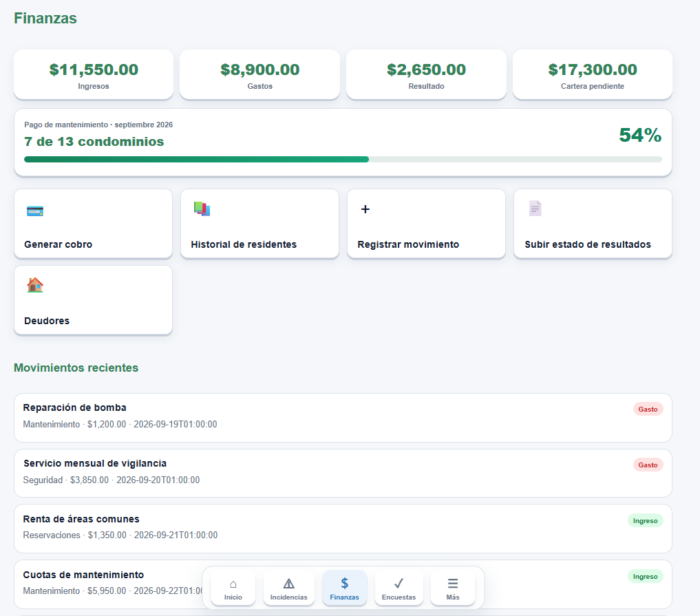Click the plus icon for Registrar movimiento
This screenshot has width=700, height=616.
click(x=365, y=209)
